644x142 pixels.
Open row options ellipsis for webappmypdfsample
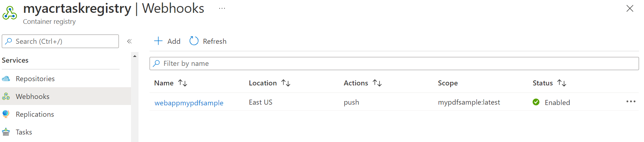point(631,101)
